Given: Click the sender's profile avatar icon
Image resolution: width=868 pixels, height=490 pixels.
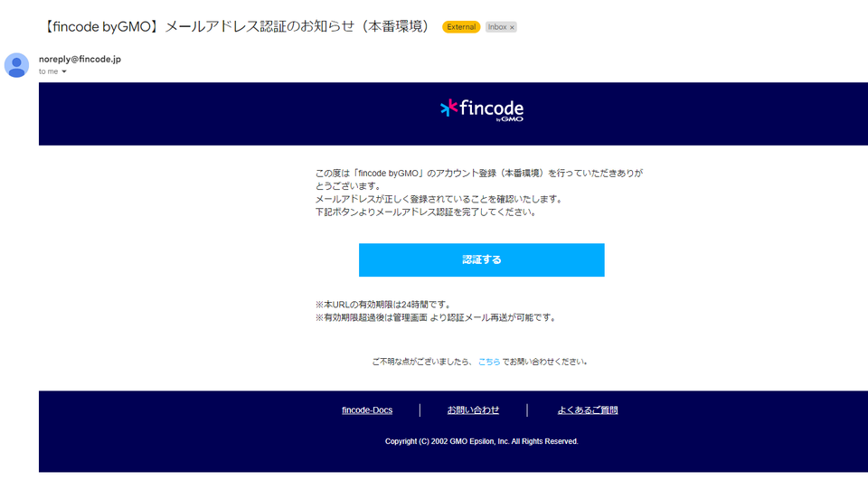Looking at the screenshot, I should coord(16,65).
